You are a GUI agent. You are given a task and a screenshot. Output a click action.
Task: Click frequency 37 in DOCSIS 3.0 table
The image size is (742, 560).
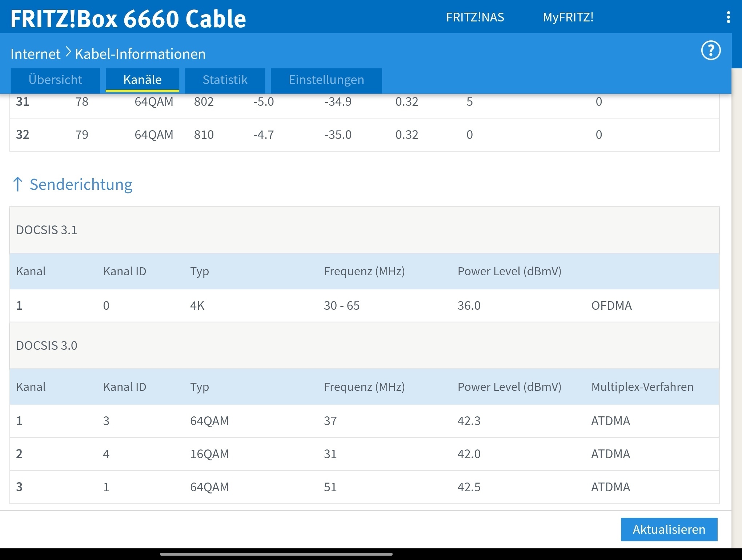pyautogui.click(x=330, y=421)
